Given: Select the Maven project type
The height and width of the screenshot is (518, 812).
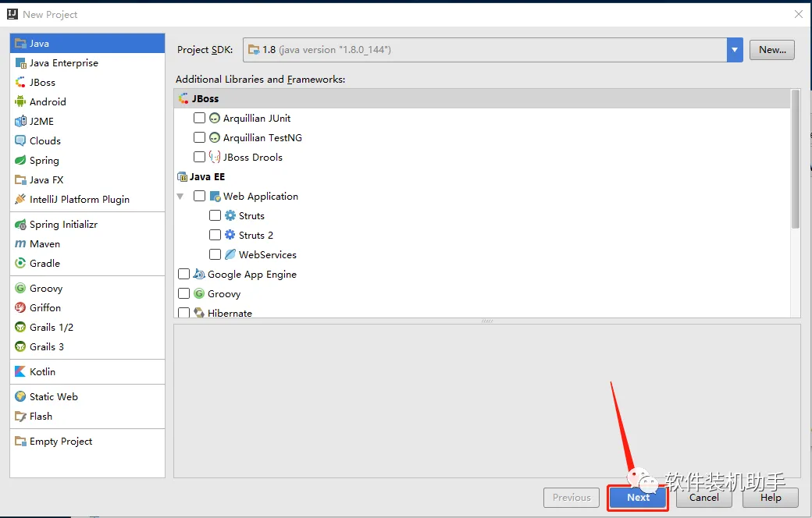Looking at the screenshot, I should [87, 243].
